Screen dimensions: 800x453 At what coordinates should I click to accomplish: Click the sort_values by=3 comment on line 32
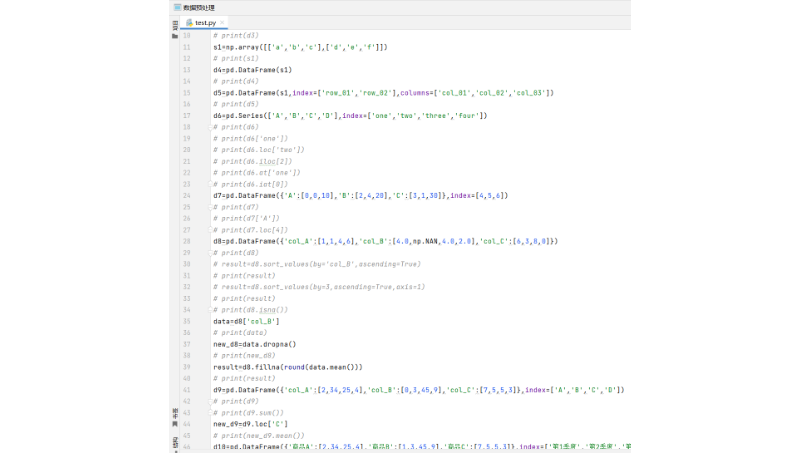(x=319, y=287)
